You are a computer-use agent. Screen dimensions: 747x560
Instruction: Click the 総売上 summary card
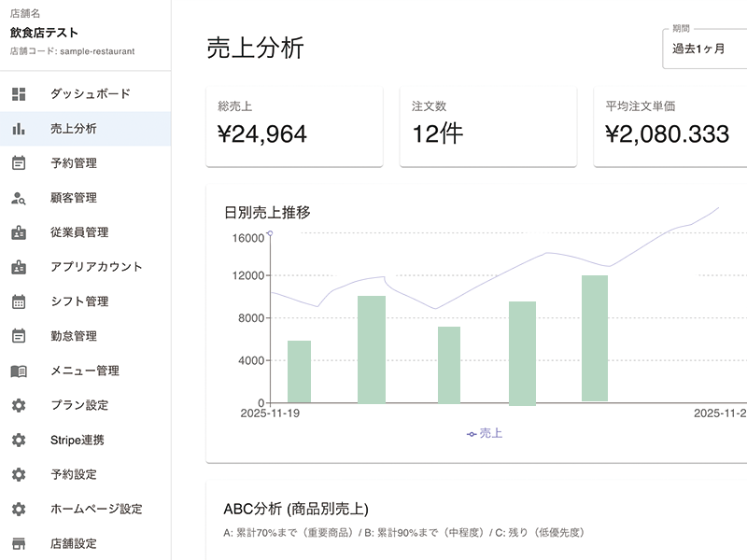pyautogui.click(x=294, y=125)
